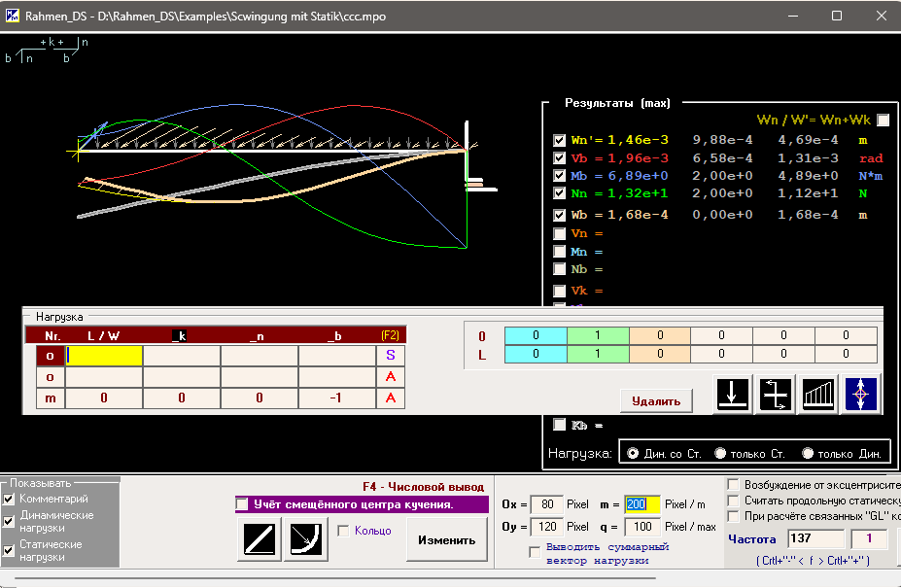The height and width of the screenshot is (588, 901).
Task: Enable the Vn result checkbox
Action: pyautogui.click(x=559, y=233)
